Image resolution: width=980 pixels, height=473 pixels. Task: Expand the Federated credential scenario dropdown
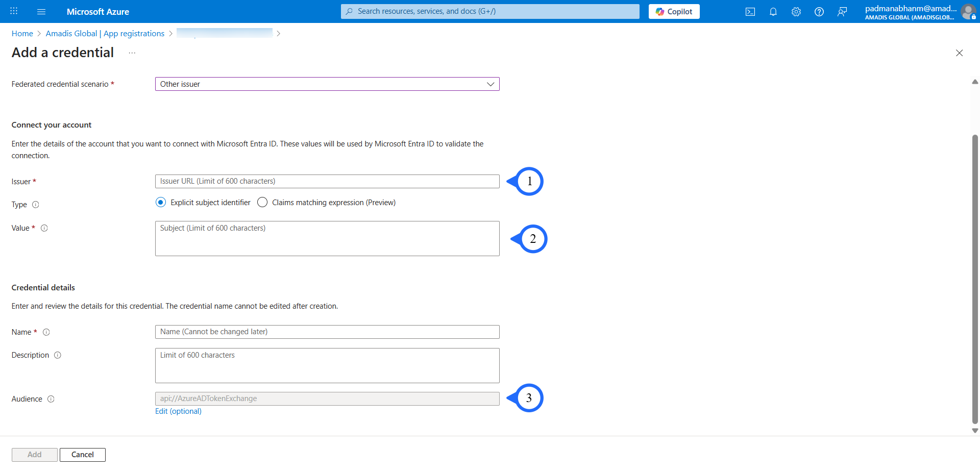327,84
